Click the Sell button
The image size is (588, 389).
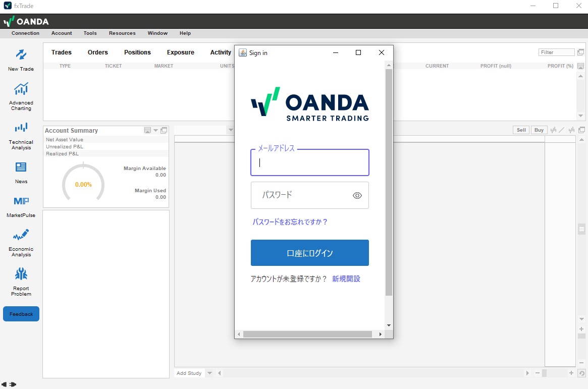pos(521,130)
